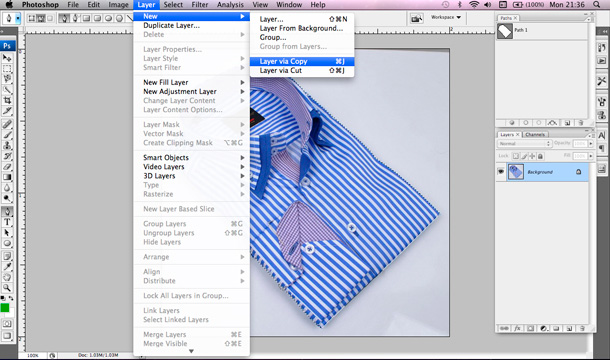Choose Layer via Copy
The height and width of the screenshot is (360, 610).
coord(302,61)
